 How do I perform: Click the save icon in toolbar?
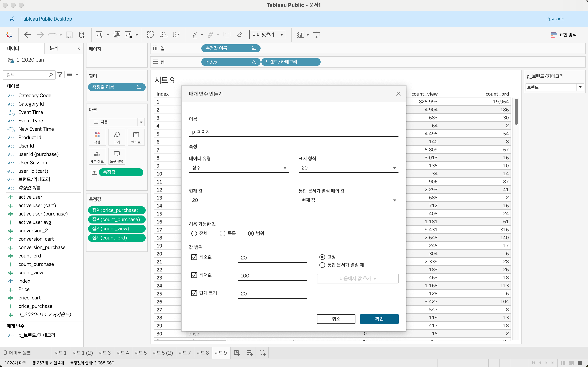pos(69,35)
